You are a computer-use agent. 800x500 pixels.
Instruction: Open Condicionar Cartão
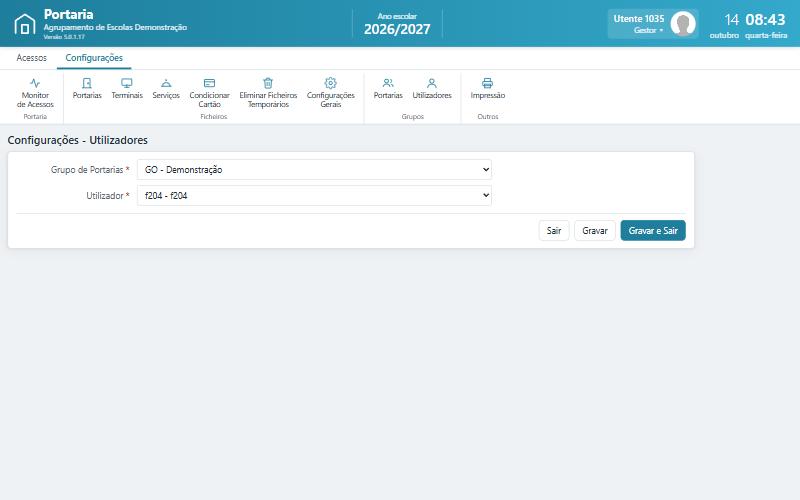(209, 93)
